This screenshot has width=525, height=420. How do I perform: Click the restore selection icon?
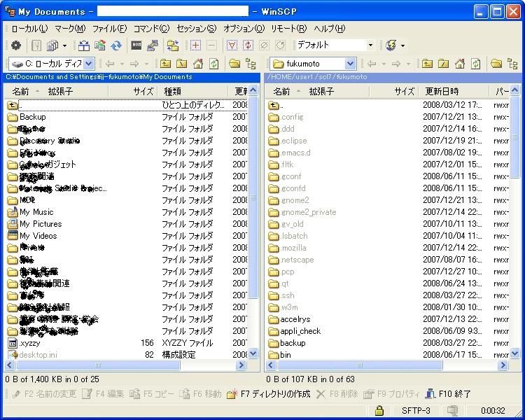coord(280,45)
